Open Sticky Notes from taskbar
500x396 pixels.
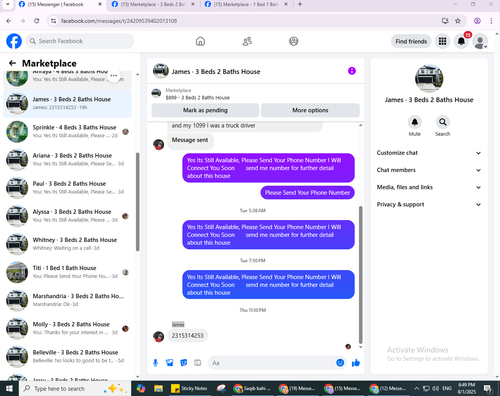[189, 388]
